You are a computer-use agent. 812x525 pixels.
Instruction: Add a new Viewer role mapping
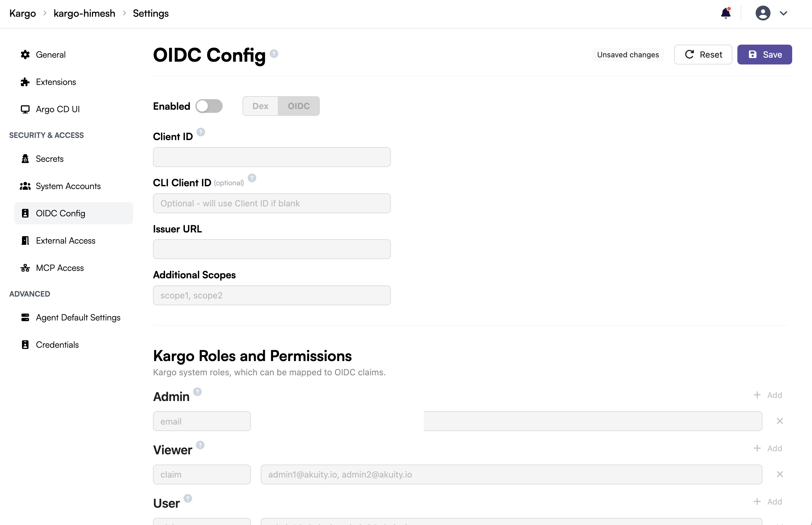[x=768, y=448]
